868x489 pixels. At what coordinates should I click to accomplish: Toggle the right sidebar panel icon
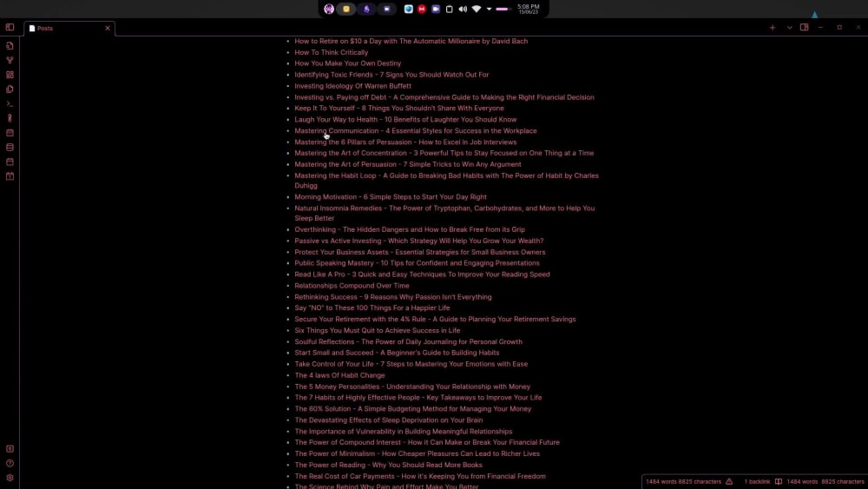[805, 27]
